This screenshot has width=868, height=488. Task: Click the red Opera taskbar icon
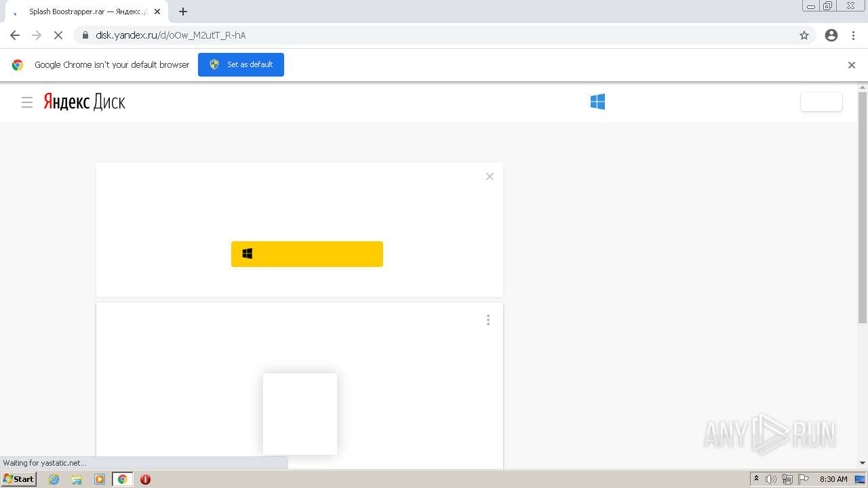145,479
